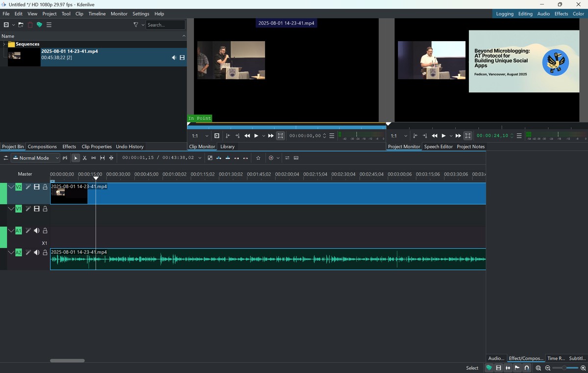
Task: Zoom in the timeline with plus magnifier
Action: (583, 368)
